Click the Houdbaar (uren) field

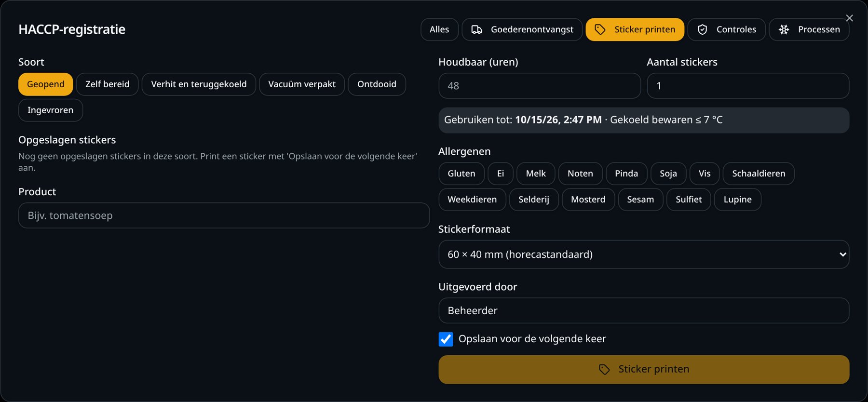click(x=540, y=86)
